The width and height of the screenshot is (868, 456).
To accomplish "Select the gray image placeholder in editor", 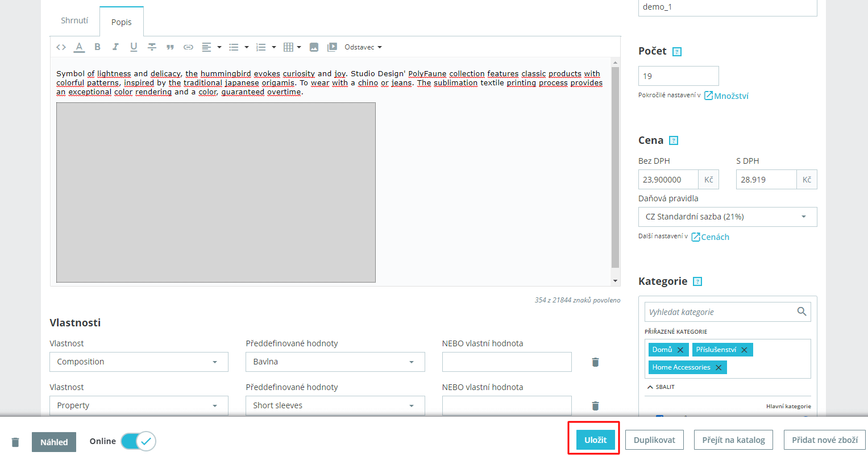I will click(216, 193).
